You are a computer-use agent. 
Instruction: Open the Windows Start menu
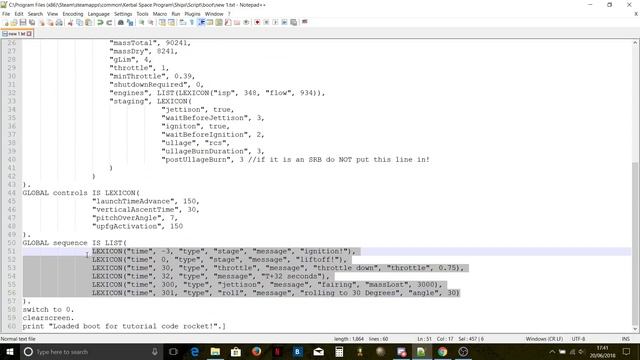pos(9,351)
